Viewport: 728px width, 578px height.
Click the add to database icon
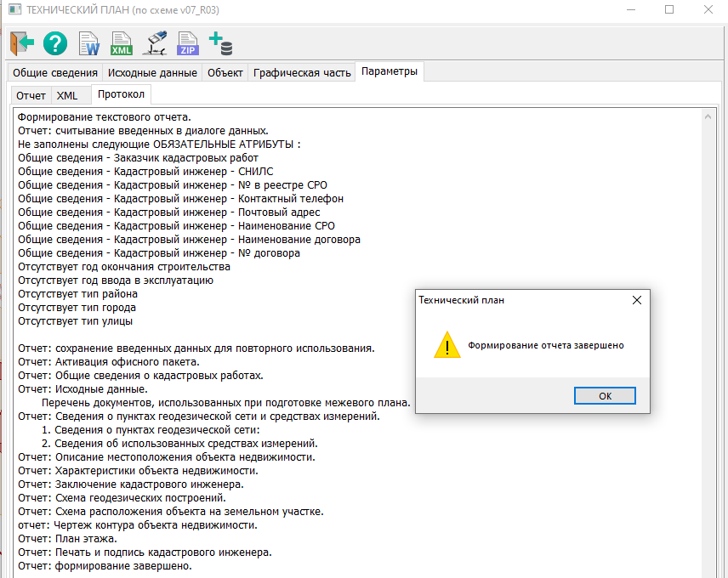point(221,42)
